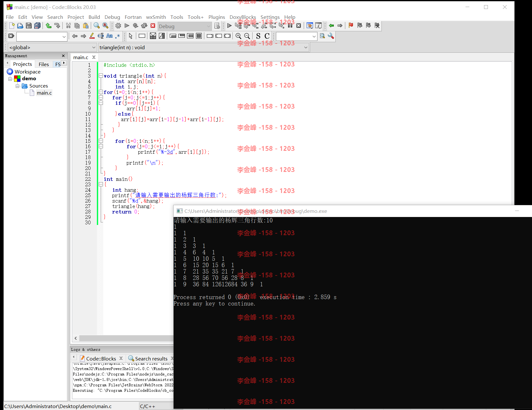Open the Build menu

point(94,17)
